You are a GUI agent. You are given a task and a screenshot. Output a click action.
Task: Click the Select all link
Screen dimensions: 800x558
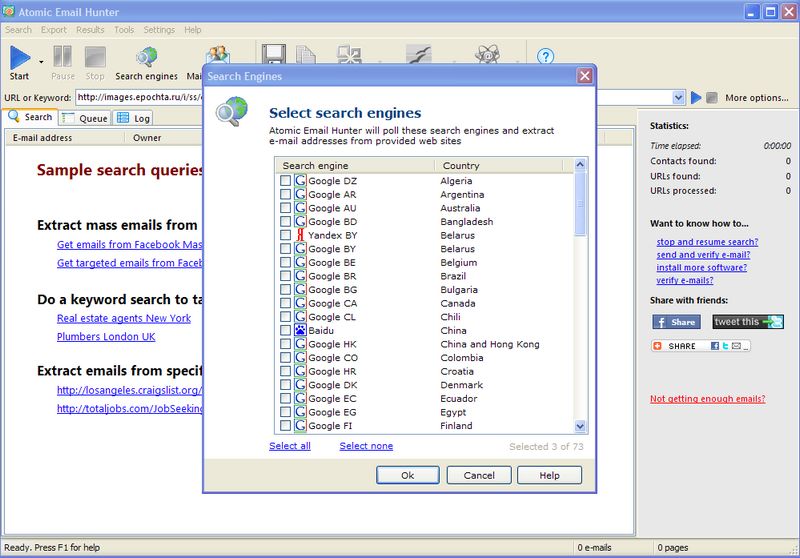[290, 446]
